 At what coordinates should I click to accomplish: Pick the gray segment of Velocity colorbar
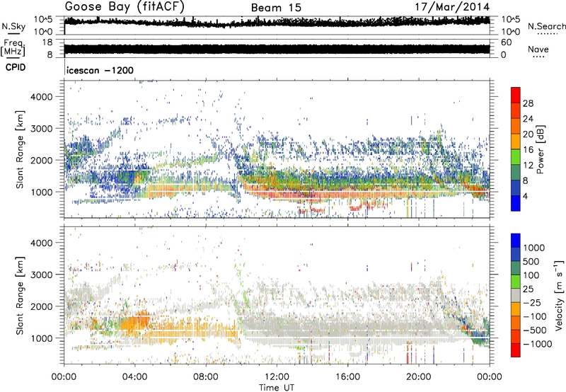click(516, 296)
